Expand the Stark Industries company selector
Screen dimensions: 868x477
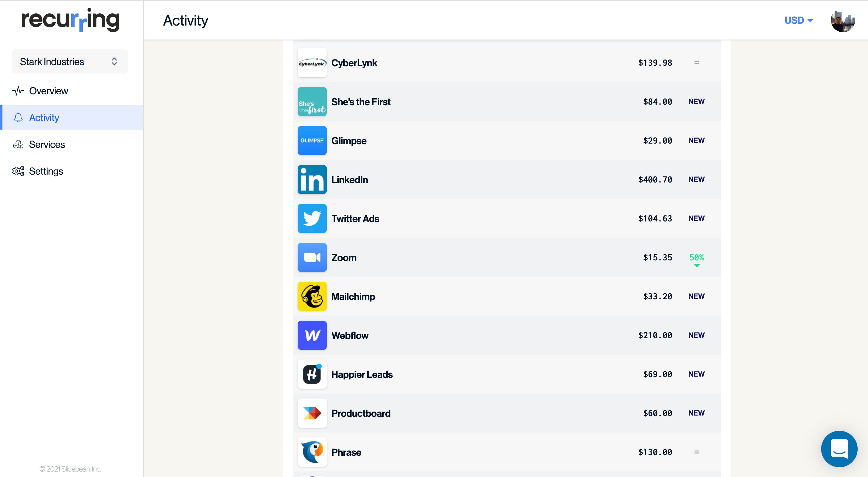(70, 62)
